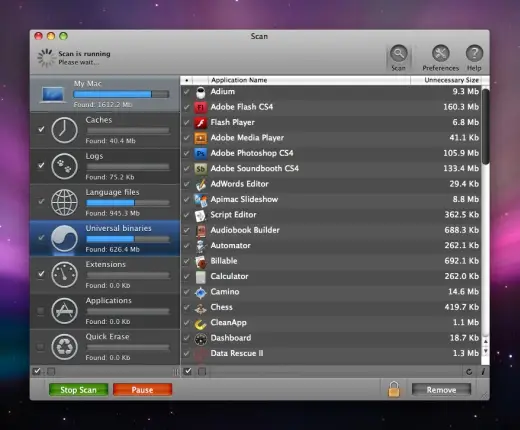520x430 pixels.
Task: Click the sidebar divider grip handle
Action: point(176,372)
